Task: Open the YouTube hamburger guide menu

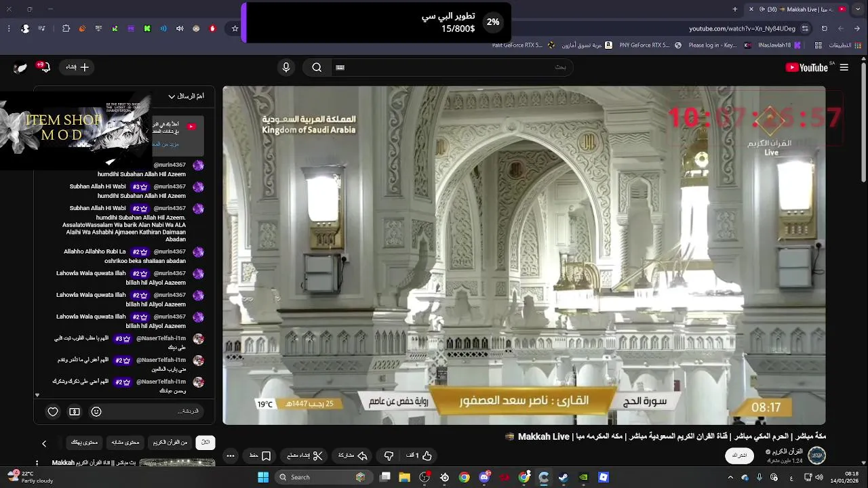Action: (844, 67)
